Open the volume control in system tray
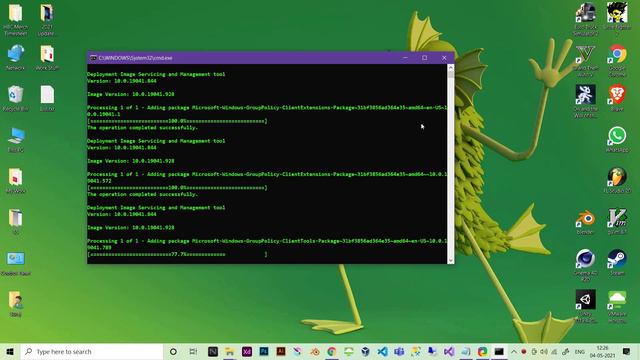The image size is (640, 360). coord(544,351)
